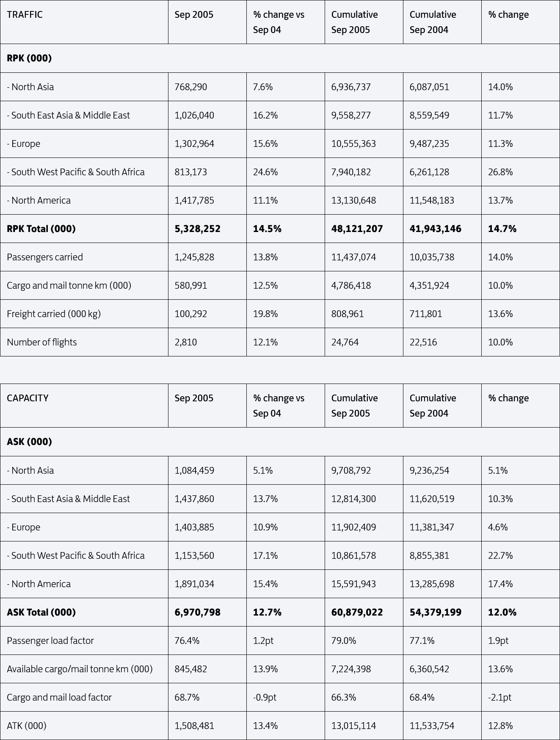Select the Number of flights value 2,810
The height and width of the screenshot is (740, 560).
(x=186, y=342)
